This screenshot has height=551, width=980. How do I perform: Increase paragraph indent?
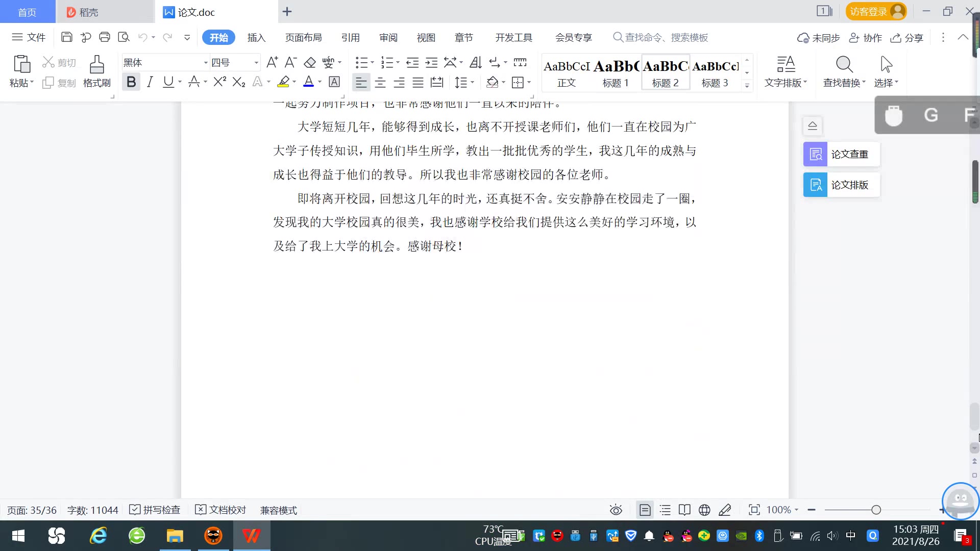[x=431, y=62]
